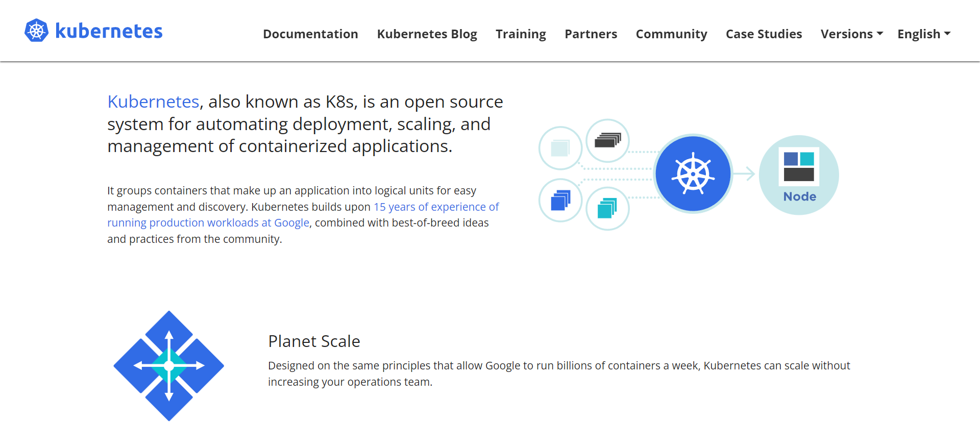Click the Planet Scale diamond arrows icon
The image size is (980, 448).
(169, 366)
